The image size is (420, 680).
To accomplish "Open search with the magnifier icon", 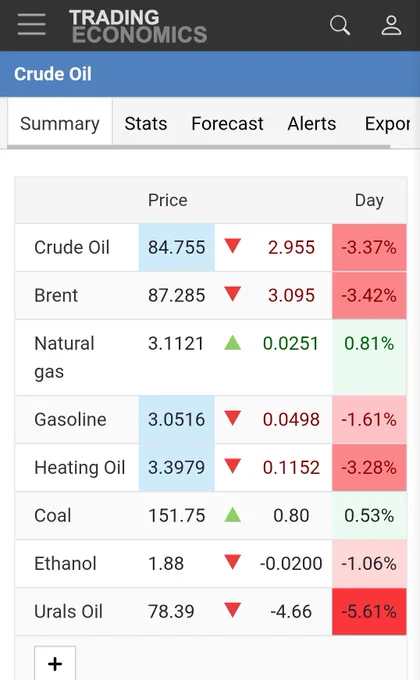I will pyautogui.click(x=340, y=25).
